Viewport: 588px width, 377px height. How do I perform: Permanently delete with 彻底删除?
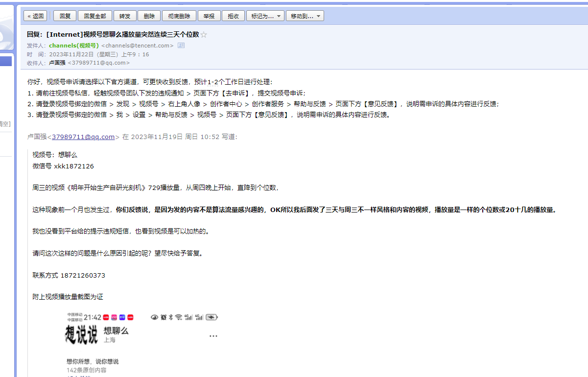point(179,16)
